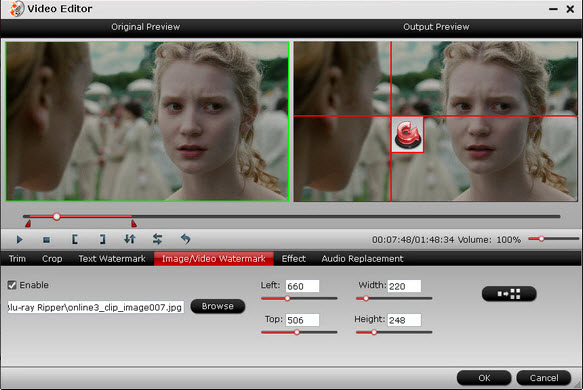Click the Cancel button
583x390 pixels.
pos(544,378)
